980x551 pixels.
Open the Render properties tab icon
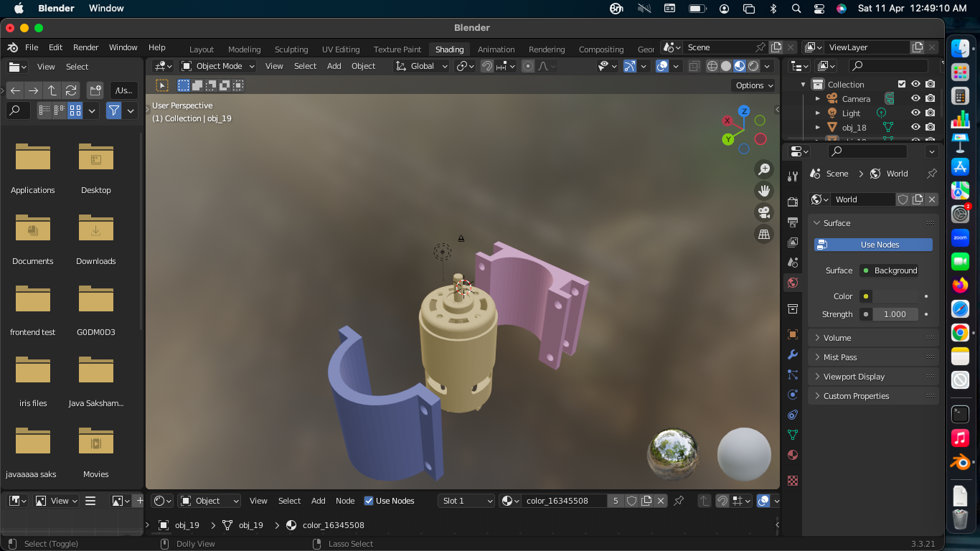[793, 202]
